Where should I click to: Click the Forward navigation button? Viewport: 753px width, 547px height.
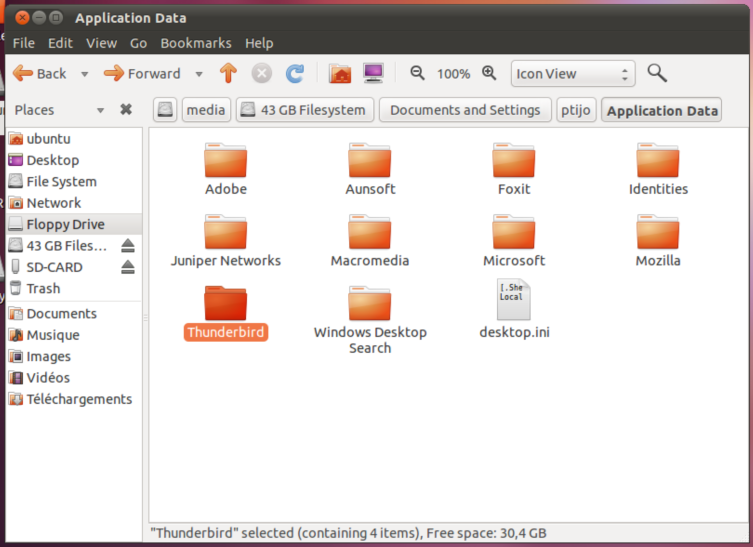142,73
